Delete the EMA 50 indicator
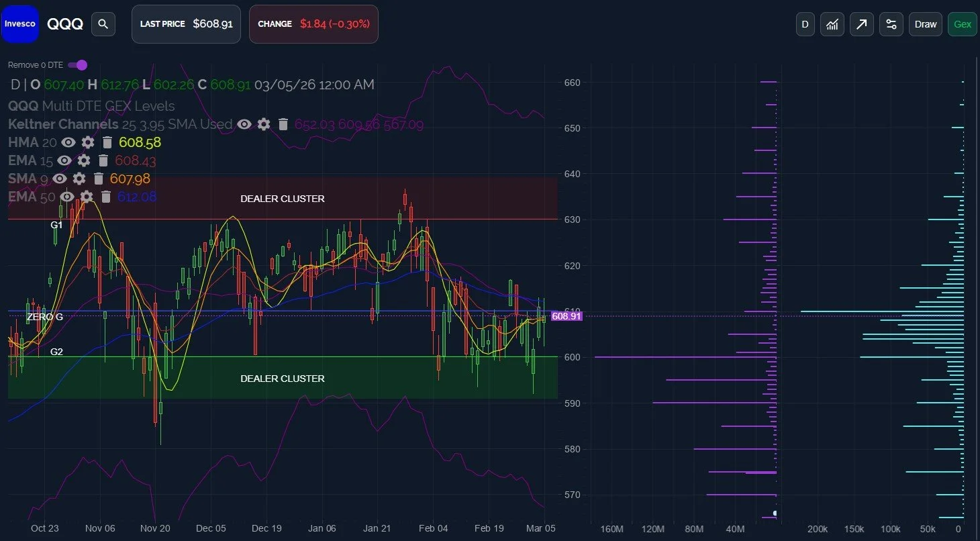The height and width of the screenshot is (541, 980). click(105, 197)
